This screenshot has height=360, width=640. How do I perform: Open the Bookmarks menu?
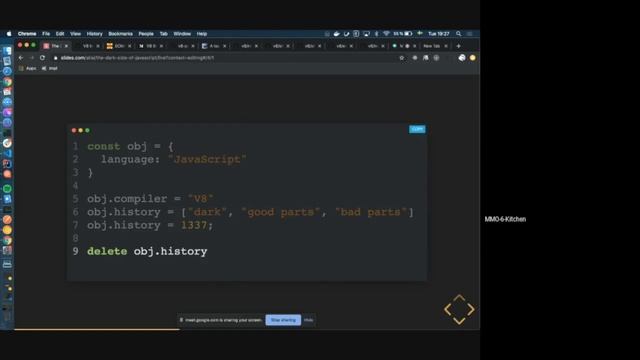click(x=120, y=34)
